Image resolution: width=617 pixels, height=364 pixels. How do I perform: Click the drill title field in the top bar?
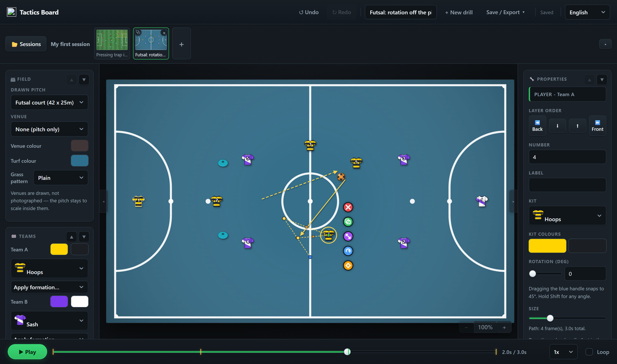click(x=401, y=12)
